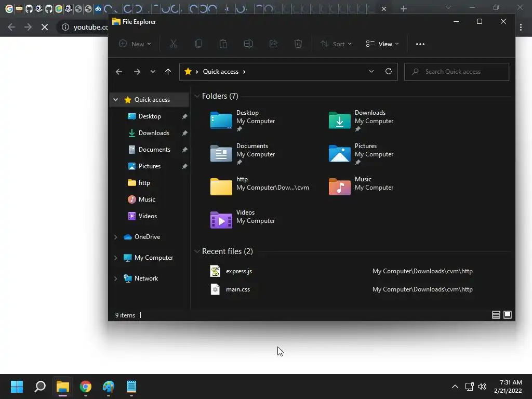Expand the OneDrive tree node
Viewport: 532px width, 399px height.
(x=116, y=237)
